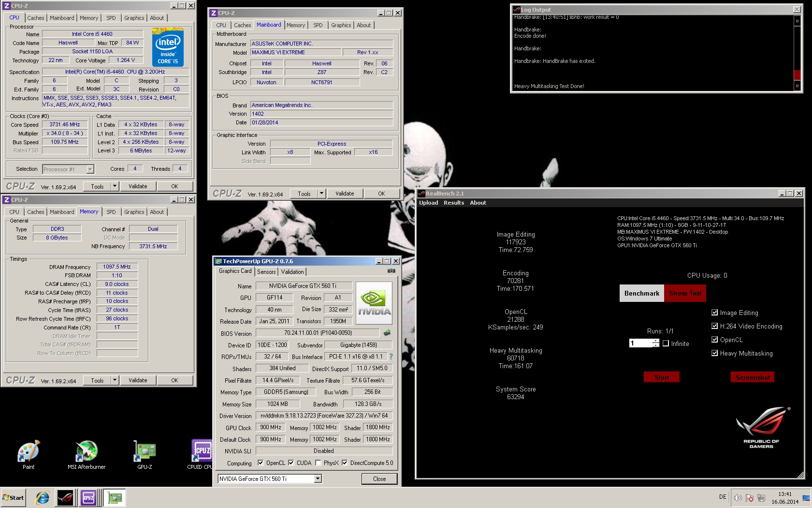
Task: Click Intel Core i5 logo in CPU-Z
Action: (x=168, y=47)
